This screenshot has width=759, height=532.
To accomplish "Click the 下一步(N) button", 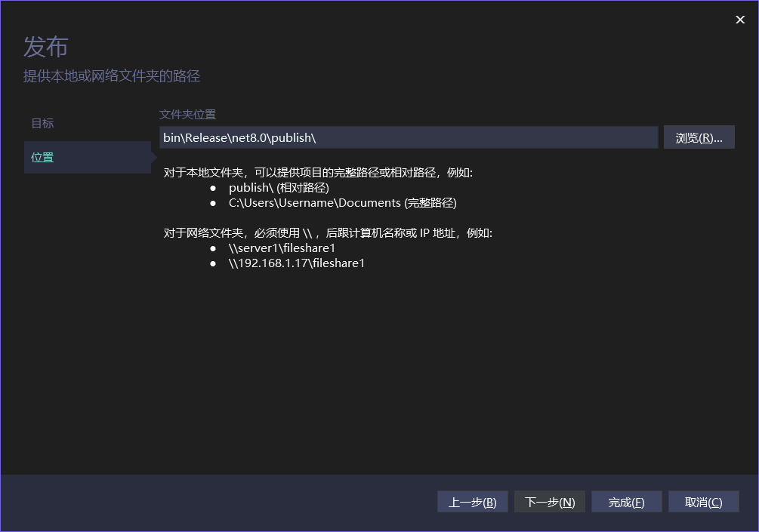I will pyautogui.click(x=549, y=501).
